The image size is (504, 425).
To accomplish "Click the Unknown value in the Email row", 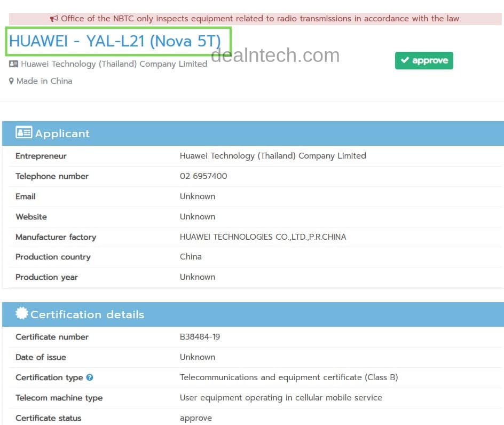I will (x=198, y=196).
